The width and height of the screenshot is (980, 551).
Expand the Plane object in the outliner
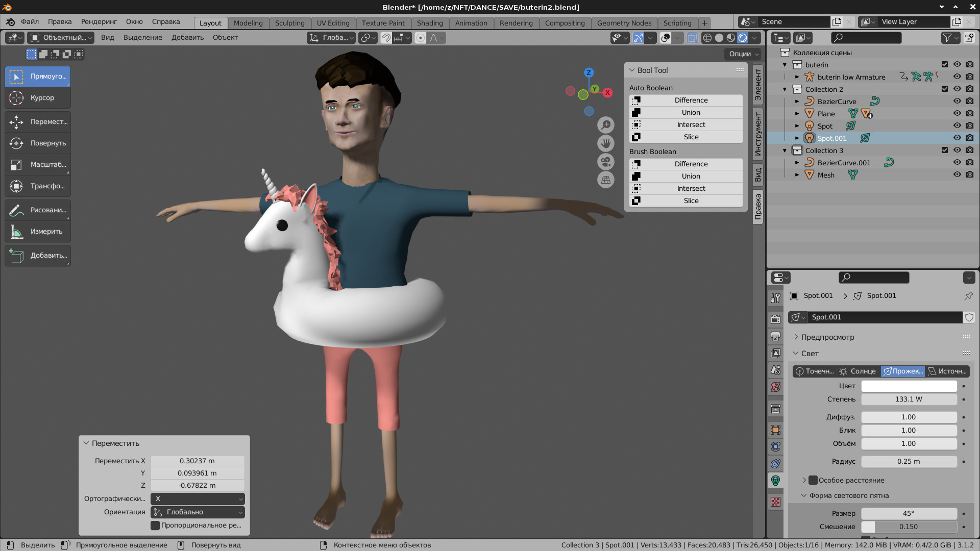[797, 114]
